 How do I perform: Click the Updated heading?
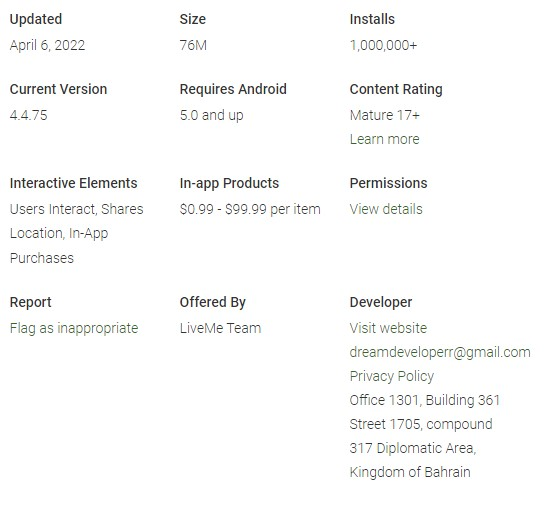click(36, 20)
